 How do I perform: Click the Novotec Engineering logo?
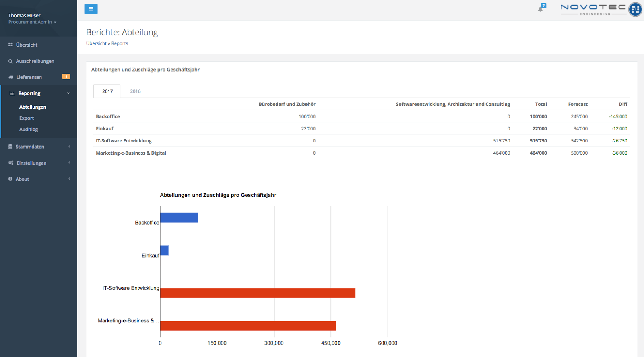pyautogui.click(x=601, y=9)
